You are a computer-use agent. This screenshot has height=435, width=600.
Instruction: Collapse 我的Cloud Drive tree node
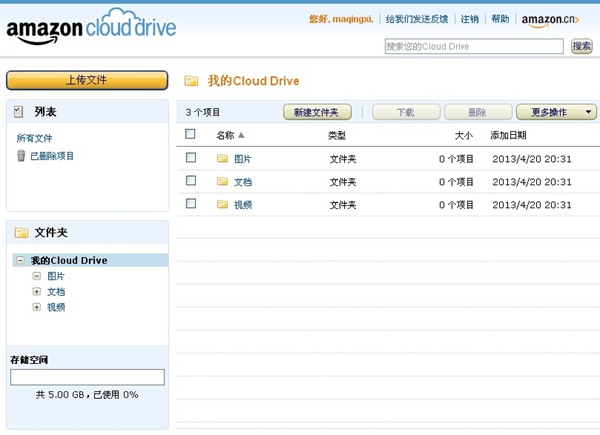click(x=20, y=260)
